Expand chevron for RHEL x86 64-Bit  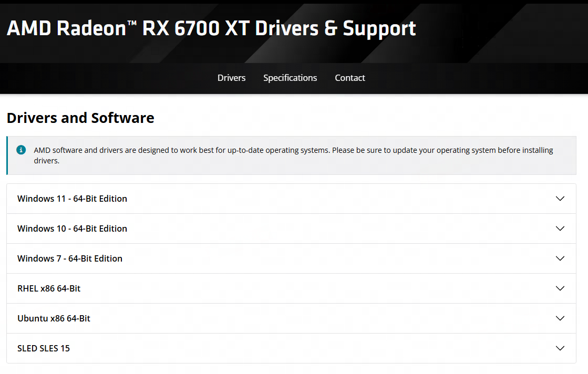560,288
